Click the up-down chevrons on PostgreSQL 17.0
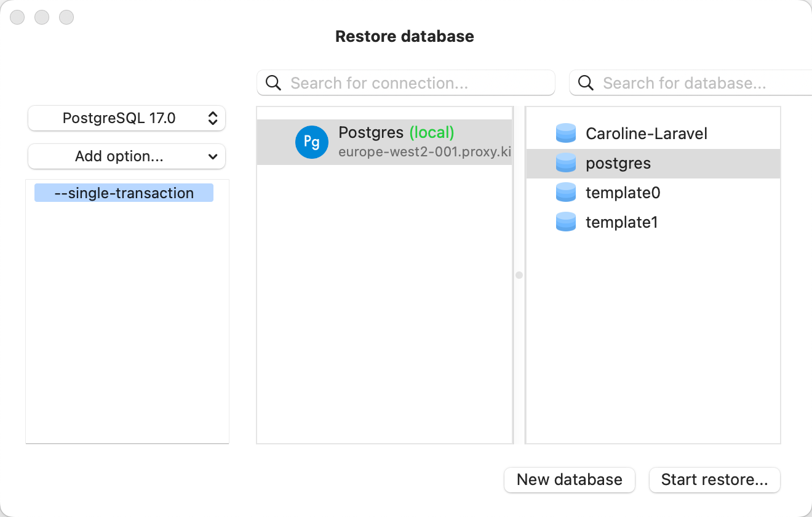The height and width of the screenshot is (517, 812). (212, 118)
